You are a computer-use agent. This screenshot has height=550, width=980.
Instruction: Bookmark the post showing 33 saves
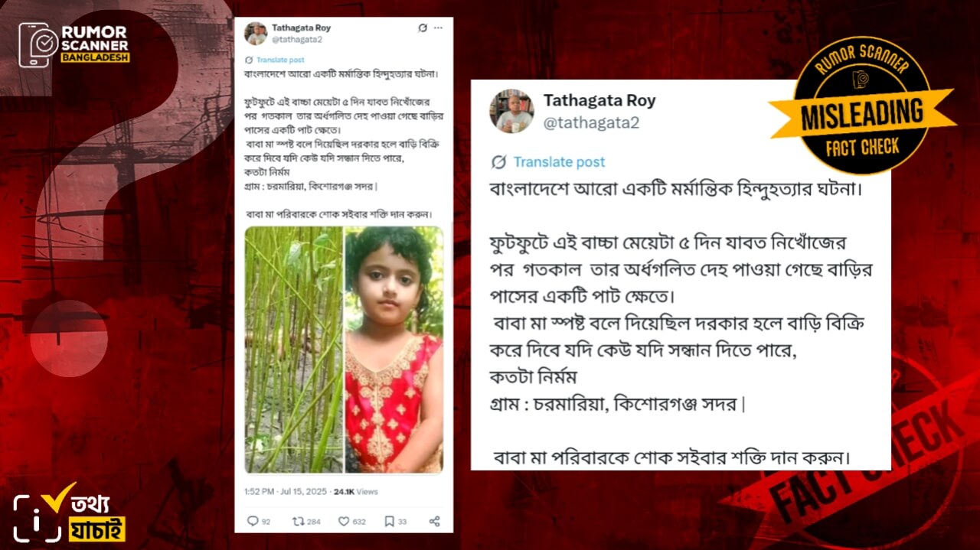[389, 522]
